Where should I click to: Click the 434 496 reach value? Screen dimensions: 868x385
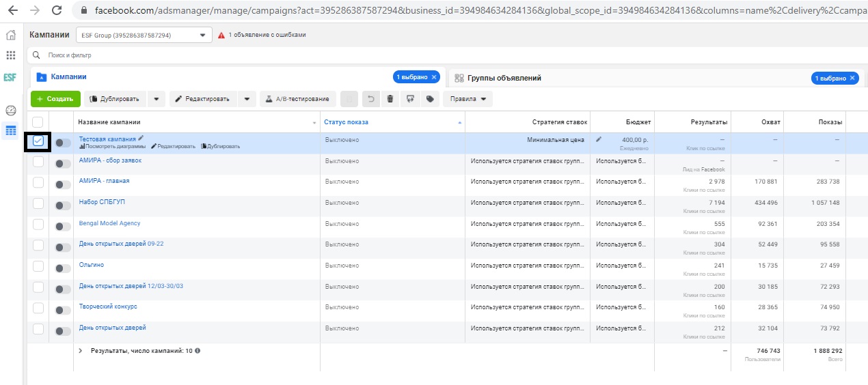tap(766, 203)
